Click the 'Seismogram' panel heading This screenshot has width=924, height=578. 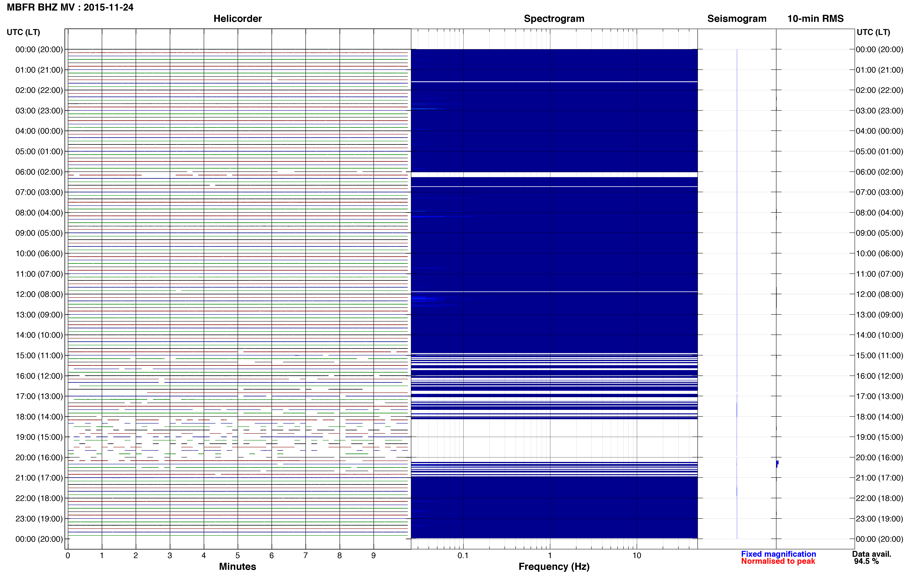[x=737, y=19]
